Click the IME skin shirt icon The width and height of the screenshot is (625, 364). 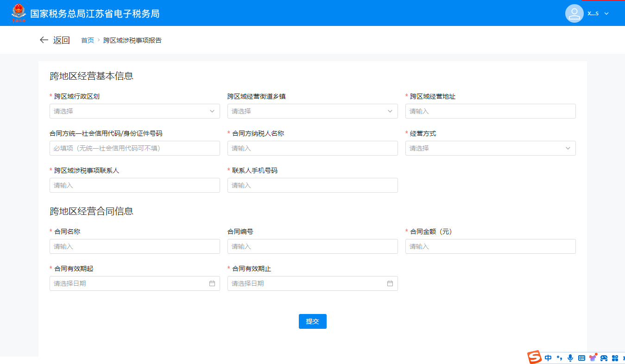(593, 358)
